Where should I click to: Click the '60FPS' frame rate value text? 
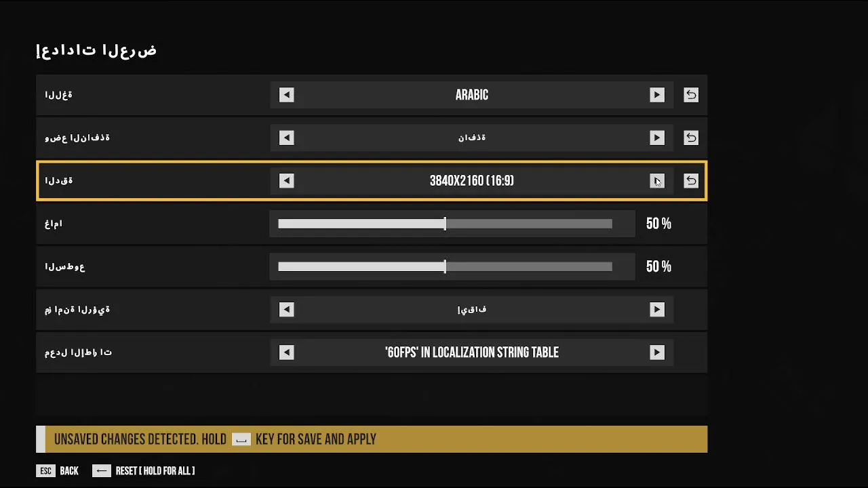(x=471, y=352)
